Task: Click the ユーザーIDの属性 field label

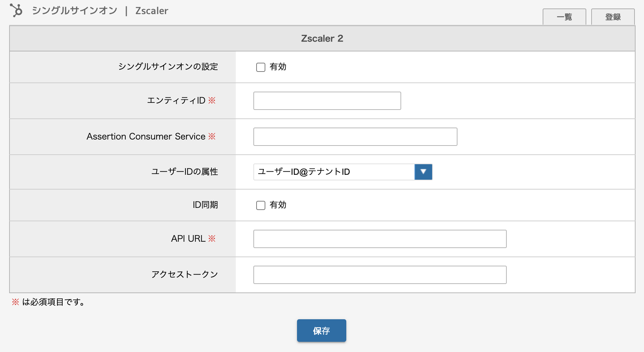Action: [185, 172]
